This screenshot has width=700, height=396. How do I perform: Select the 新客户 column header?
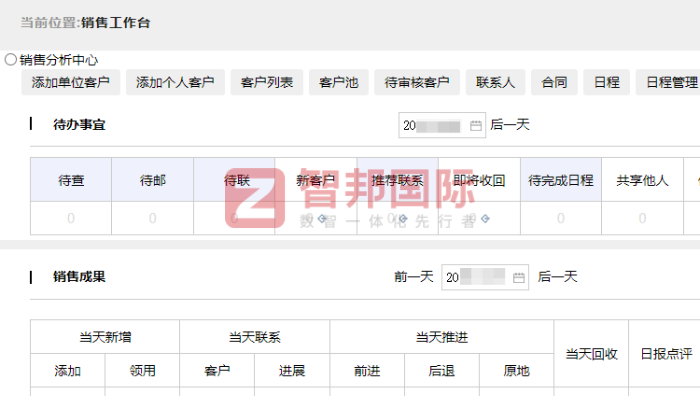point(316,180)
